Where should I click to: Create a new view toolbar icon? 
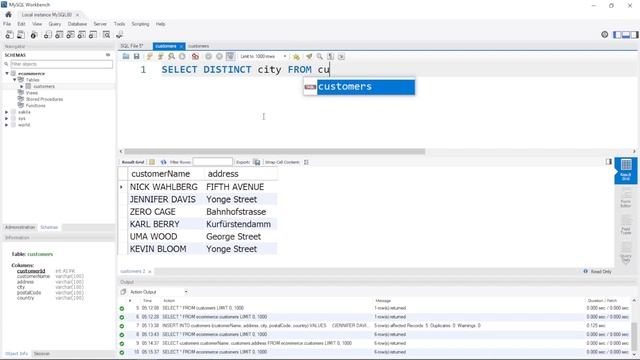click(71, 35)
